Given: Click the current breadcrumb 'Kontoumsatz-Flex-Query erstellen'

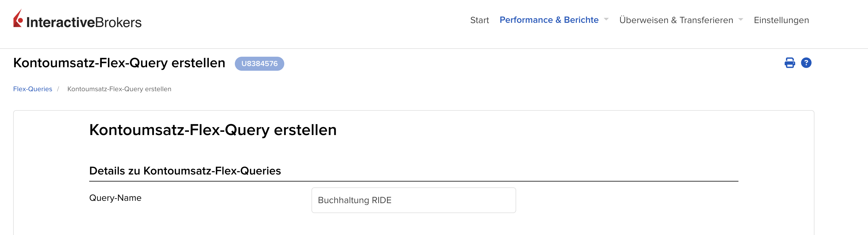Looking at the screenshot, I should (119, 89).
